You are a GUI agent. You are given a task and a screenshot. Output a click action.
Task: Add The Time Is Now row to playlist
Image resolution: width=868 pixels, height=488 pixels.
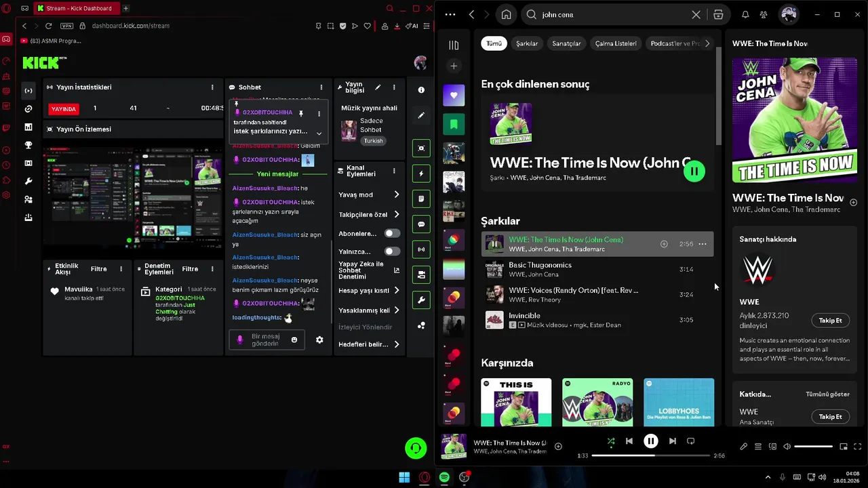pyautogui.click(x=664, y=244)
